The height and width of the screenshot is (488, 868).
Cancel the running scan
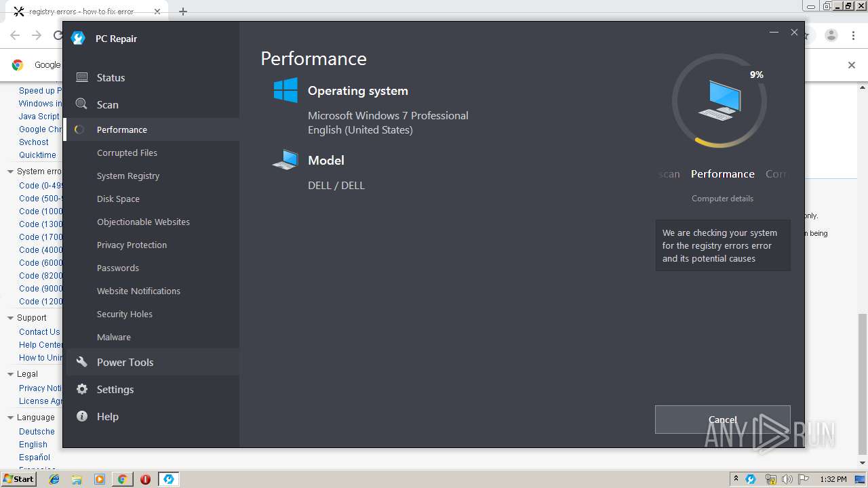pyautogui.click(x=723, y=420)
